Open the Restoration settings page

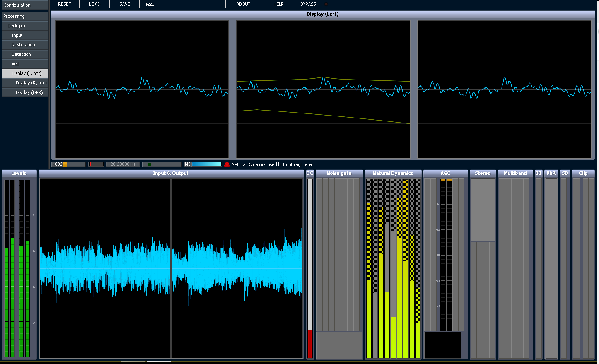25,45
